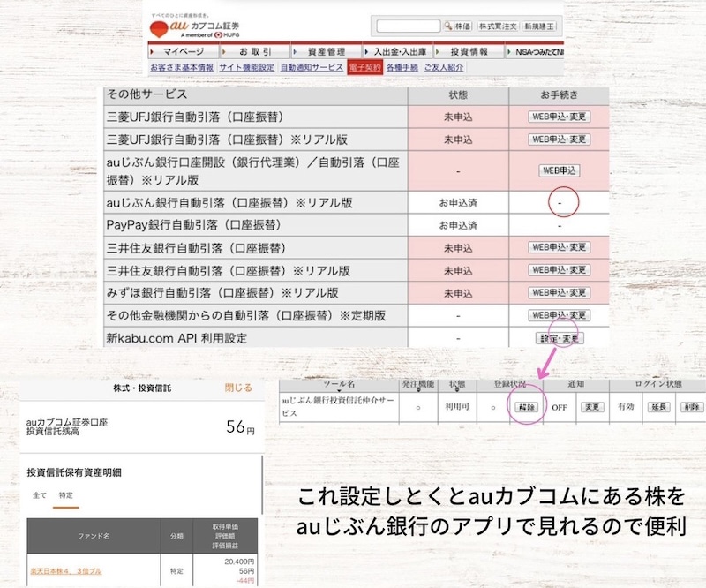
Task: Click 変更 button next to OFF notification
Action: point(591,407)
